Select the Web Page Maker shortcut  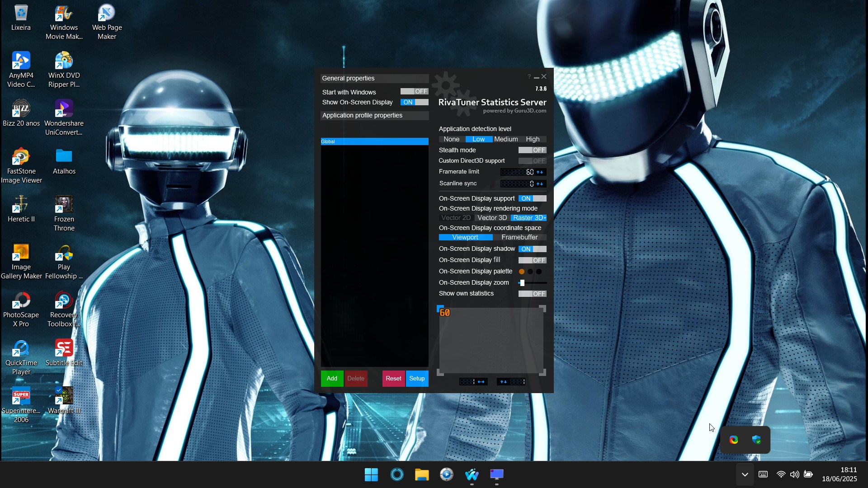pyautogui.click(x=107, y=23)
